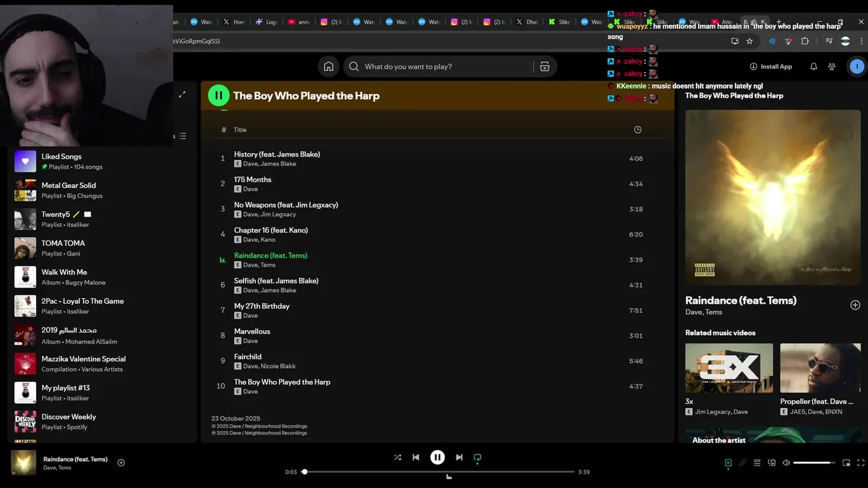
Task: Click the Raindance album cover in right panel
Action: point(772,197)
